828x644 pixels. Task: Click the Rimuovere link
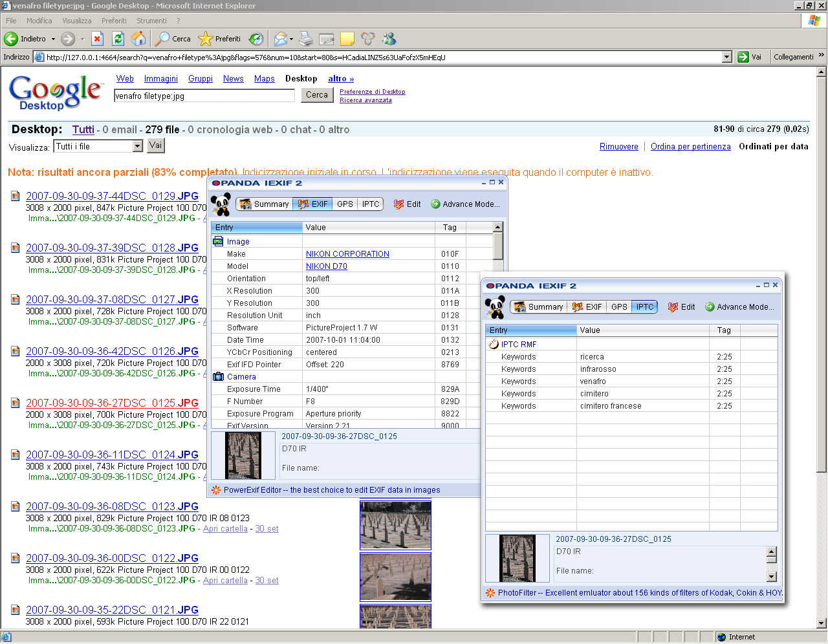point(619,147)
